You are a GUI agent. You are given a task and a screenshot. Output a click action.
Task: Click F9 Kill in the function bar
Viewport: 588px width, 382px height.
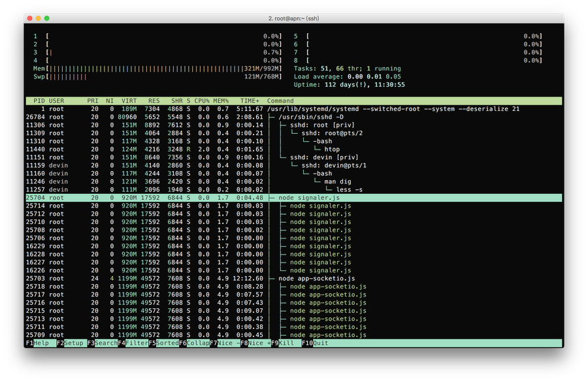point(286,343)
